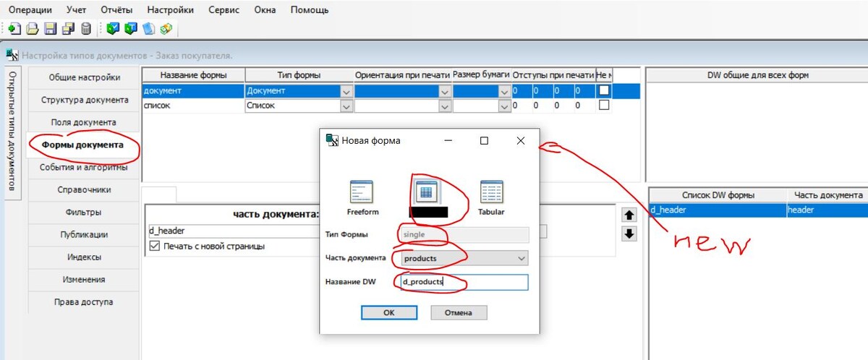Click the blue pages toolbar icon

tap(148, 29)
